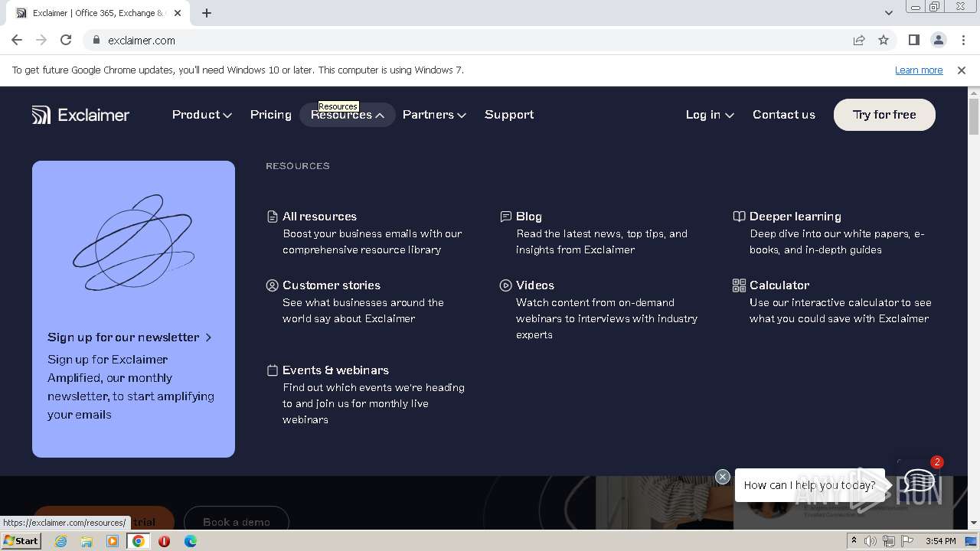Go back in browser history
980x551 pixels.
point(17,40)
